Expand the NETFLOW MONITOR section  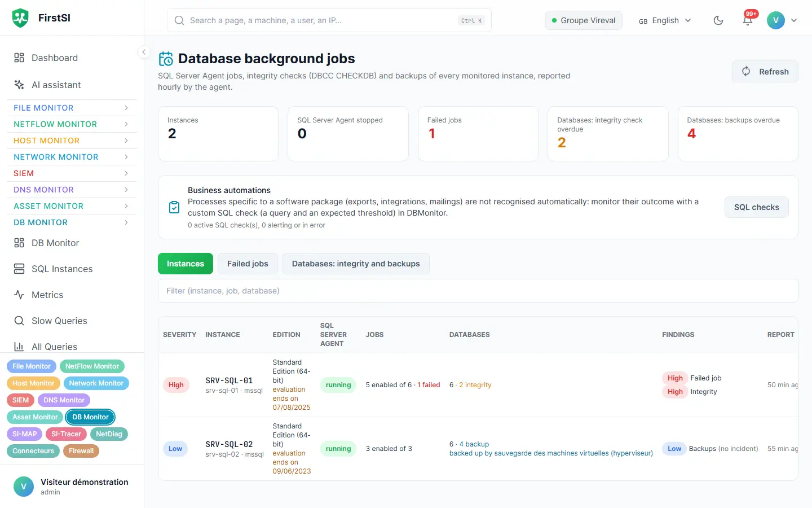click(72, 124)
